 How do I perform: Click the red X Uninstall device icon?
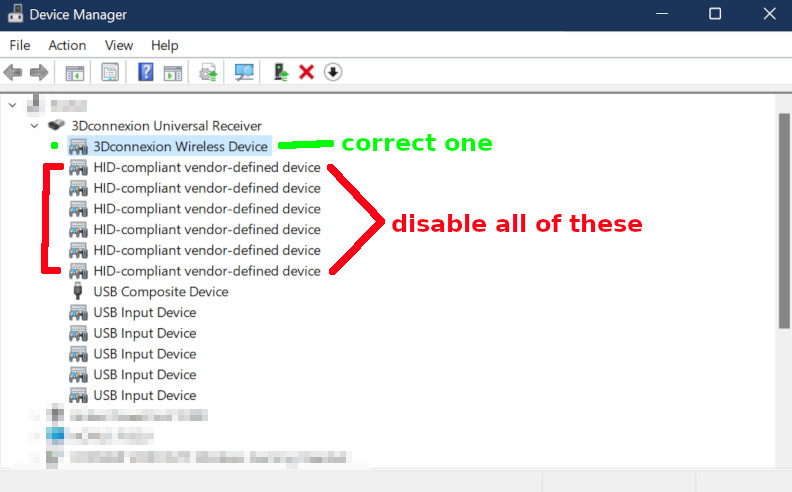click(x=306, y=72)
